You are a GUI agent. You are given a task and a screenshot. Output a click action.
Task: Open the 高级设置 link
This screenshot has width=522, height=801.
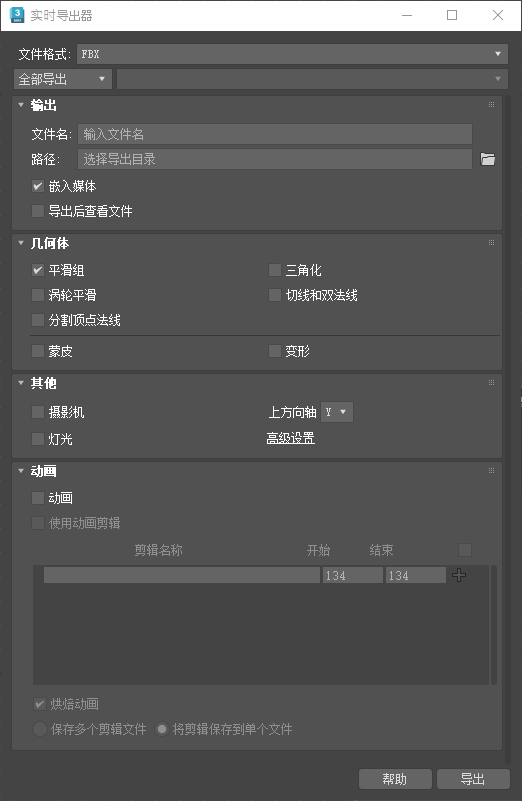coord(291,438)
